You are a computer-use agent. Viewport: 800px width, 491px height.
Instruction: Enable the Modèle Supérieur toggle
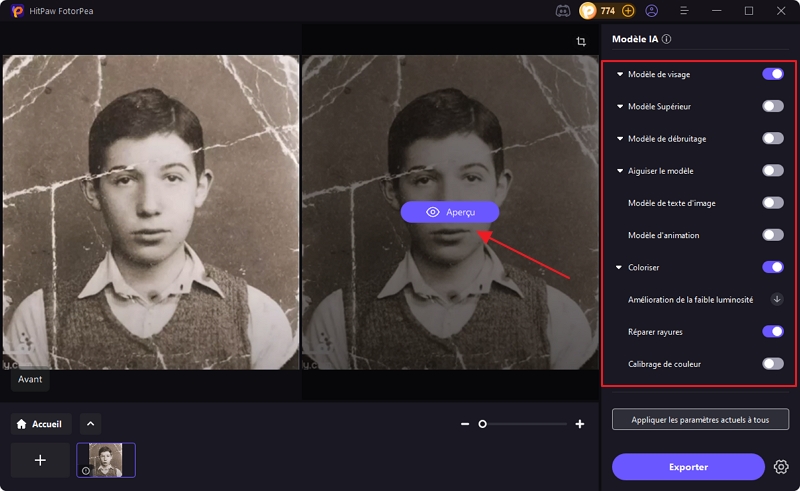[x=772, y=106]
